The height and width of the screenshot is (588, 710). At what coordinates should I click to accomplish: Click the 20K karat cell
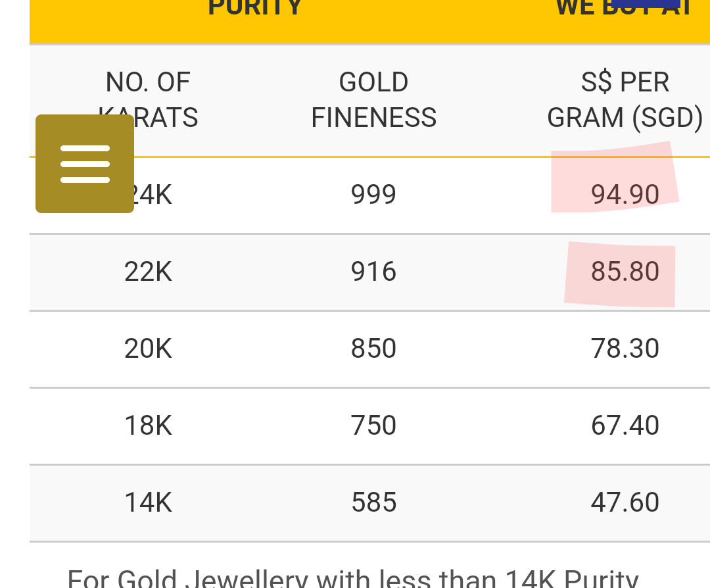148,349
